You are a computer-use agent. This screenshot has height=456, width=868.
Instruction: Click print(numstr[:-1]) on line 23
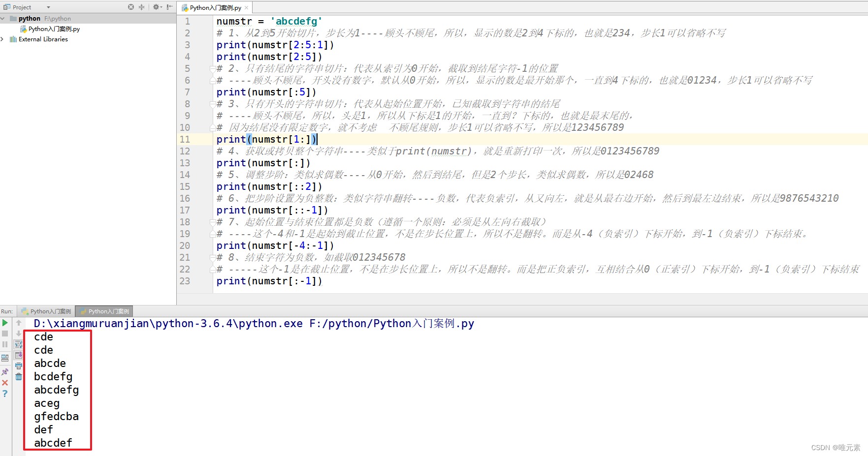pos(269,281)
